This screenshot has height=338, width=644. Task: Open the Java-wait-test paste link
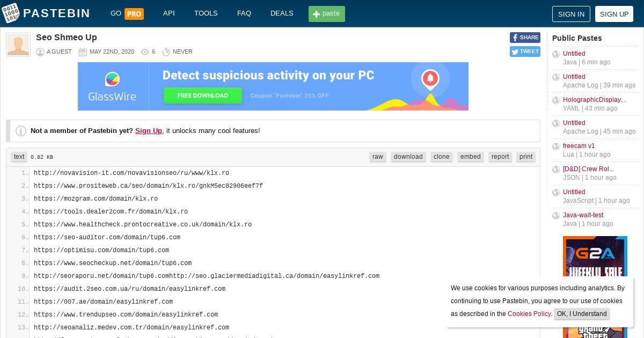(583, 215)
